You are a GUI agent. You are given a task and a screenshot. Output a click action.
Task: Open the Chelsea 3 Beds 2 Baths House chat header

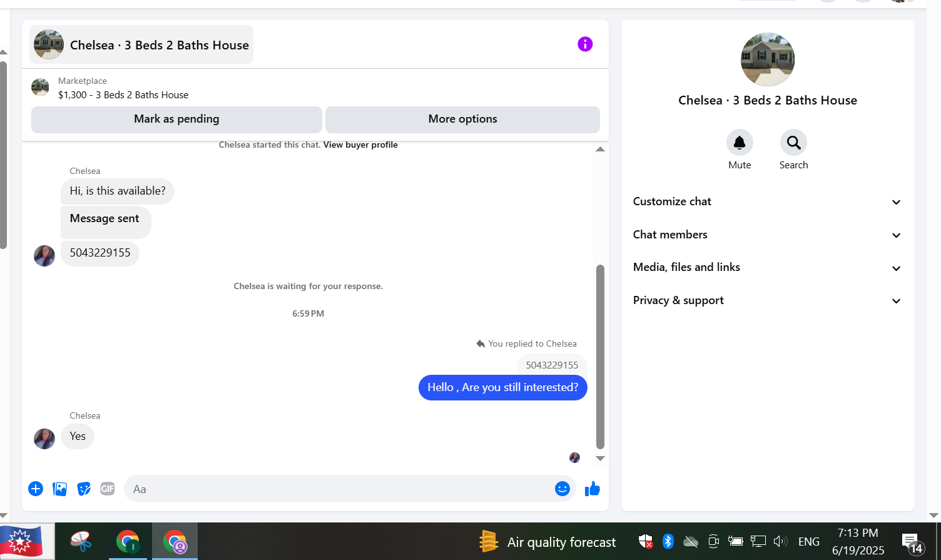click(141, 44)
